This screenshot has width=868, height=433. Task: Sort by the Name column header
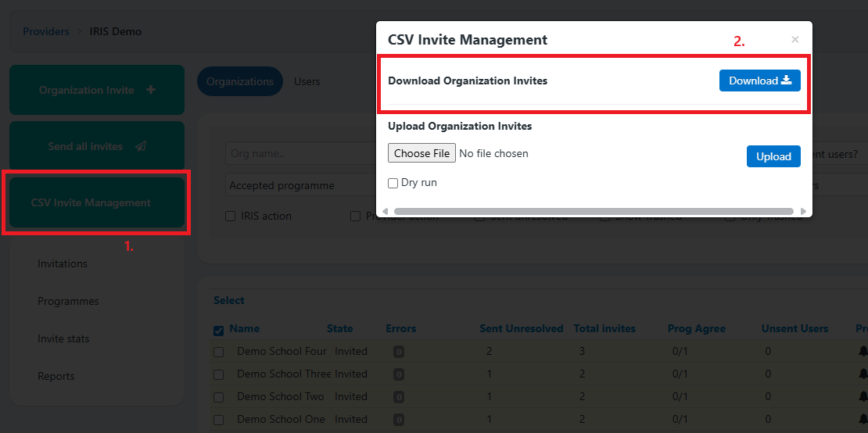244,328
